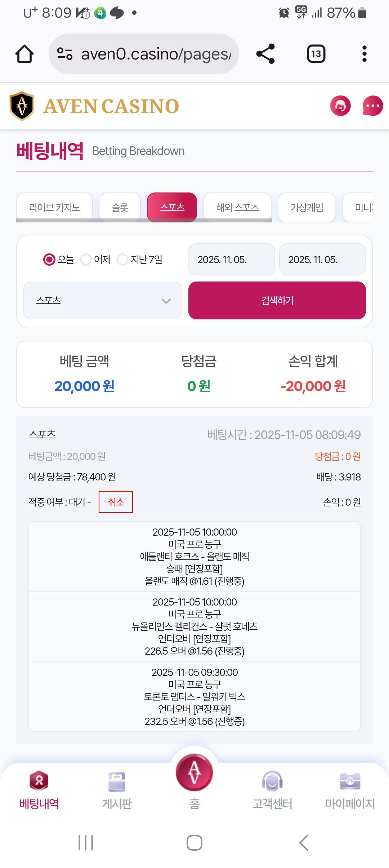This screenshot has width=389, height=868.
Task: Select the 오늘 radio button
Action: 49,260
